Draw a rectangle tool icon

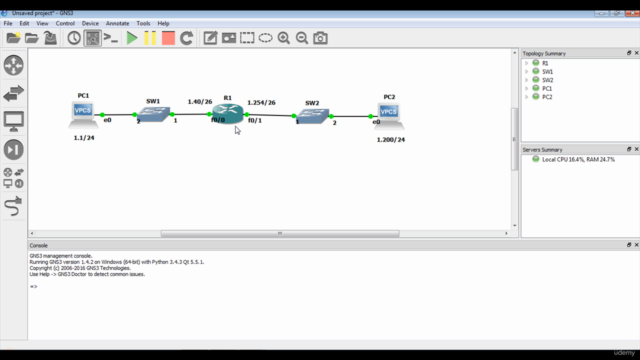coord(247,38)
